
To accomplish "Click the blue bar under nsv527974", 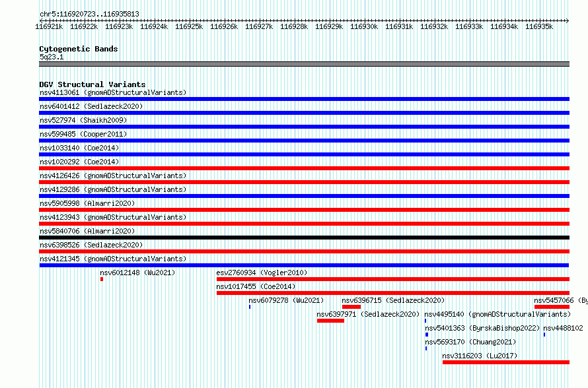I will click(x=304, y=127).
